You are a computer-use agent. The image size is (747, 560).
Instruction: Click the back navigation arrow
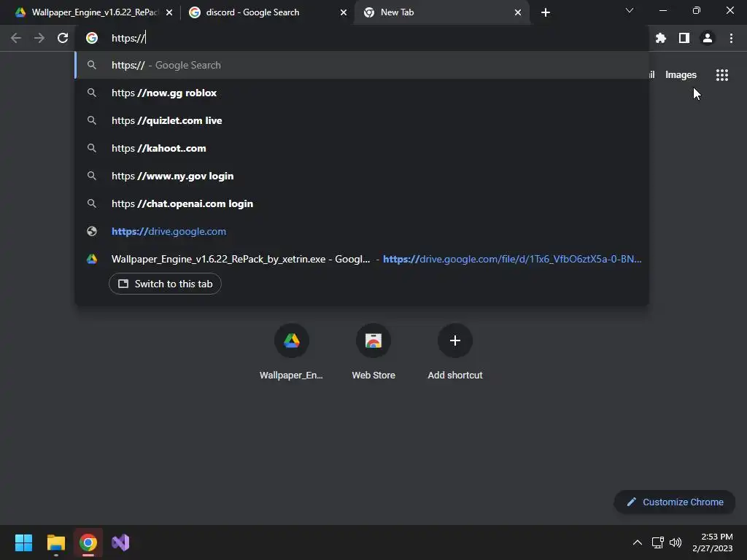16,38
